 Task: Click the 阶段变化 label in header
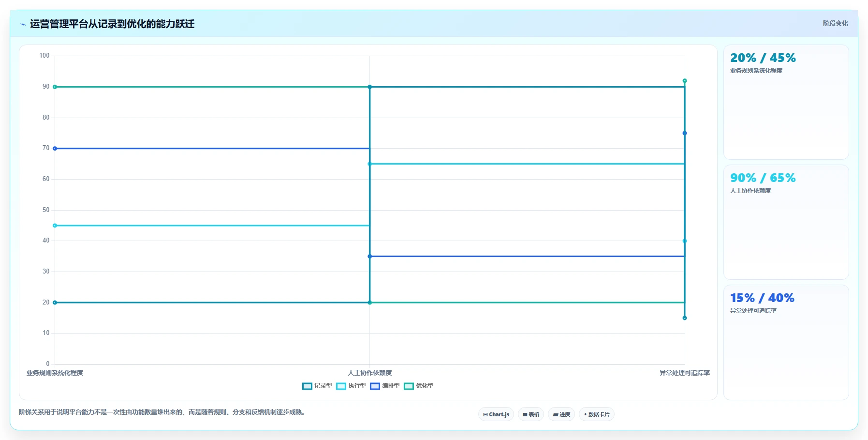[x=836, y=23]
